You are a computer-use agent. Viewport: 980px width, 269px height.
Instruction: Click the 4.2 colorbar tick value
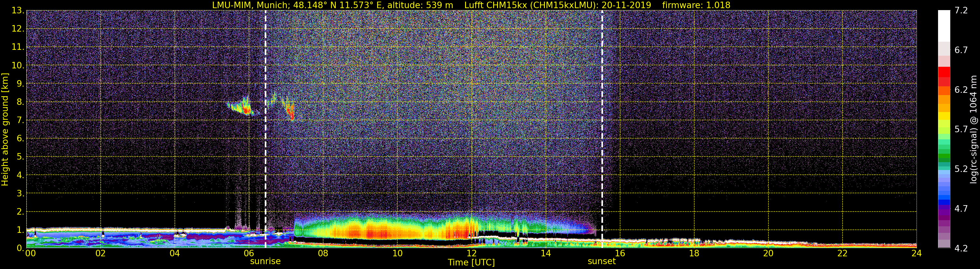click(x=961, y=248)
